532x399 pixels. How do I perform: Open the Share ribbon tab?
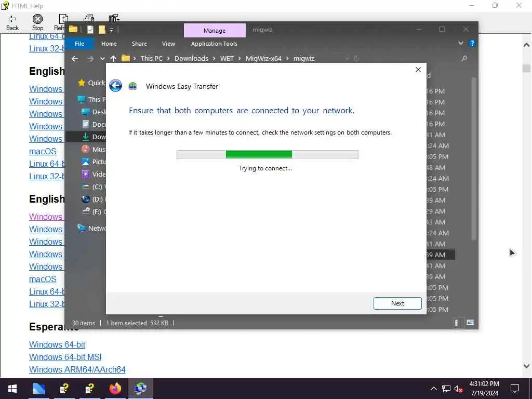point(139,44)
